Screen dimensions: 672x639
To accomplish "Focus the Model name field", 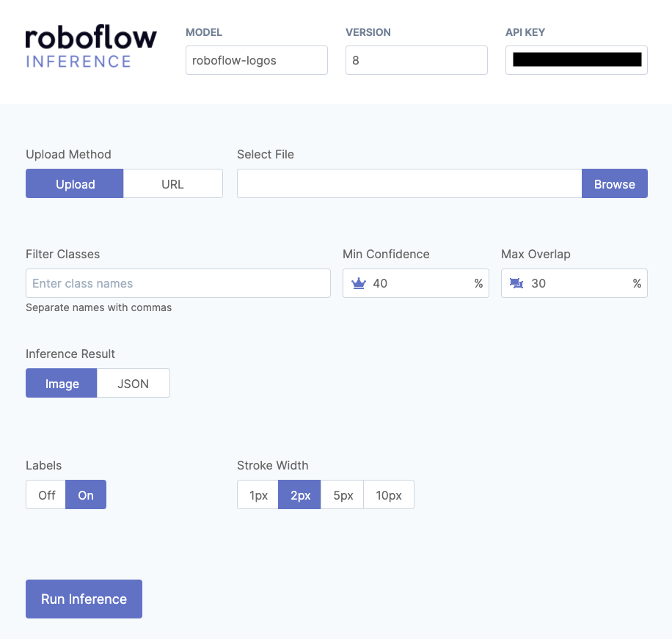I will pos(256,60).
